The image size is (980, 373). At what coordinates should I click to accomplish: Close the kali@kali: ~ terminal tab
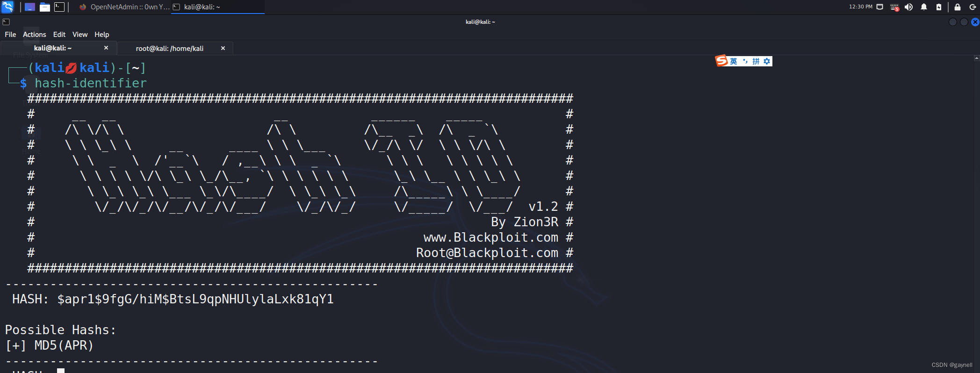[106, 48]
